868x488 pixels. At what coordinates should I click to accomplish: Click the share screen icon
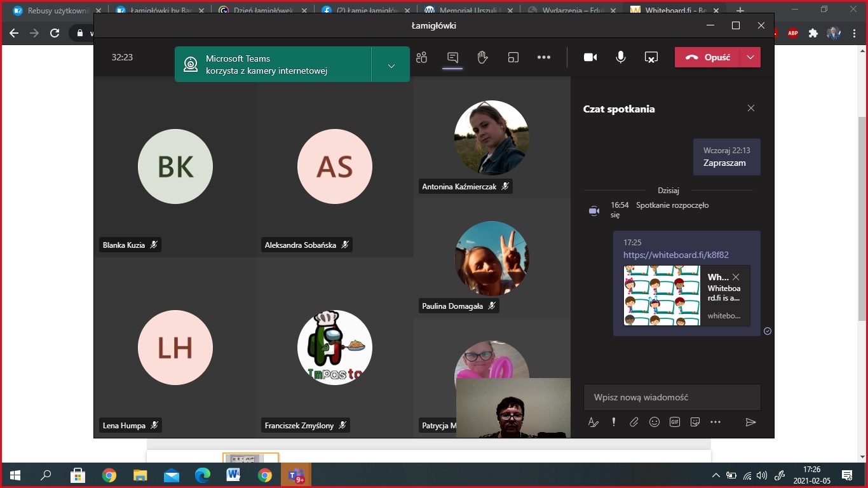pyautogui.click(x=651, y=58)
